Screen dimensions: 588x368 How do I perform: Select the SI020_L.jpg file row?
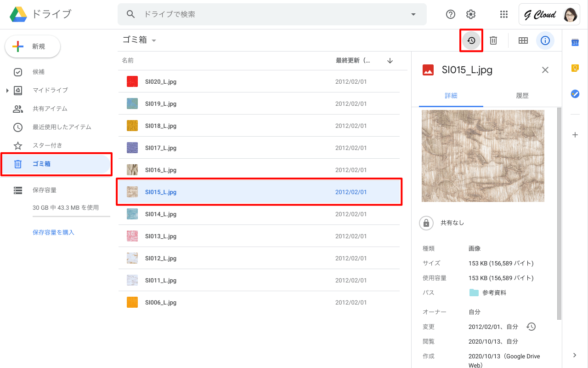259,81
